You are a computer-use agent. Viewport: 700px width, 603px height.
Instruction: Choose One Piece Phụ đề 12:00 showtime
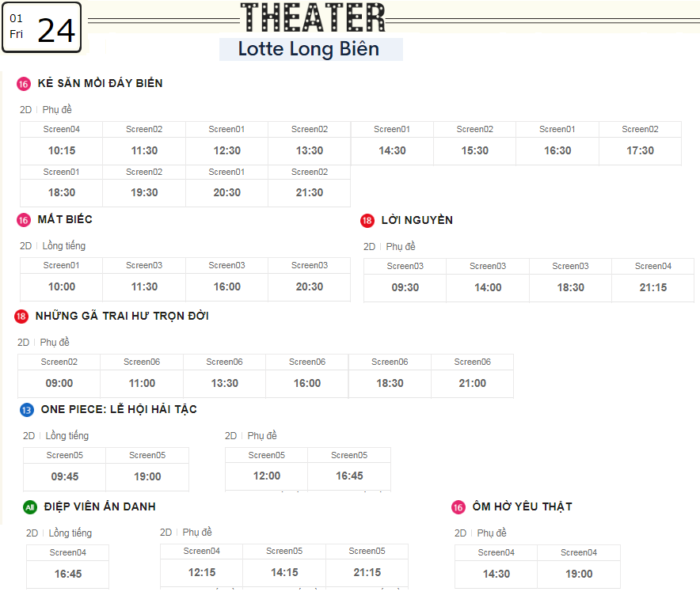coord(267,468)
